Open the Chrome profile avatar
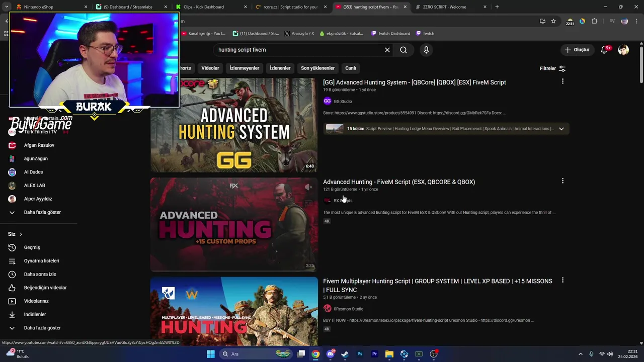 pyautogui.click(x=624, y=21)
